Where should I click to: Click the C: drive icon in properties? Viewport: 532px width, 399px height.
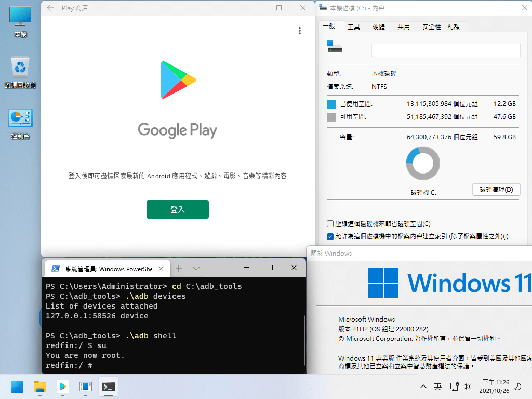click(335, 46)
